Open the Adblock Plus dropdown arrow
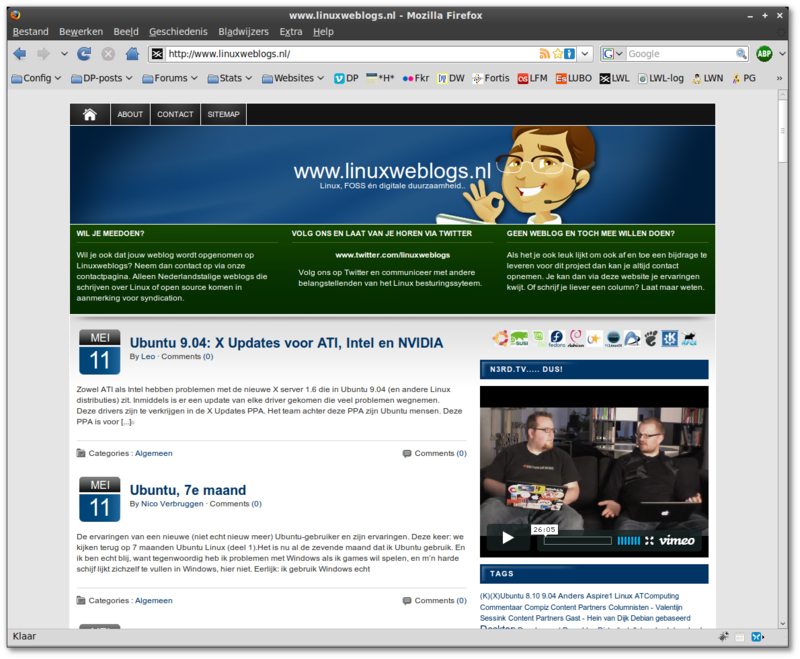800x659 pixels. click(782, 54)
